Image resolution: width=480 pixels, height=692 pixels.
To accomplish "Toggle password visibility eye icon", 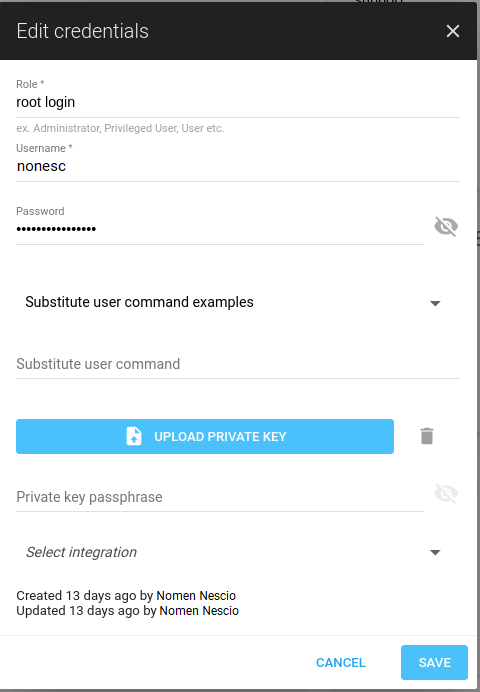I will tap(446, 226).
